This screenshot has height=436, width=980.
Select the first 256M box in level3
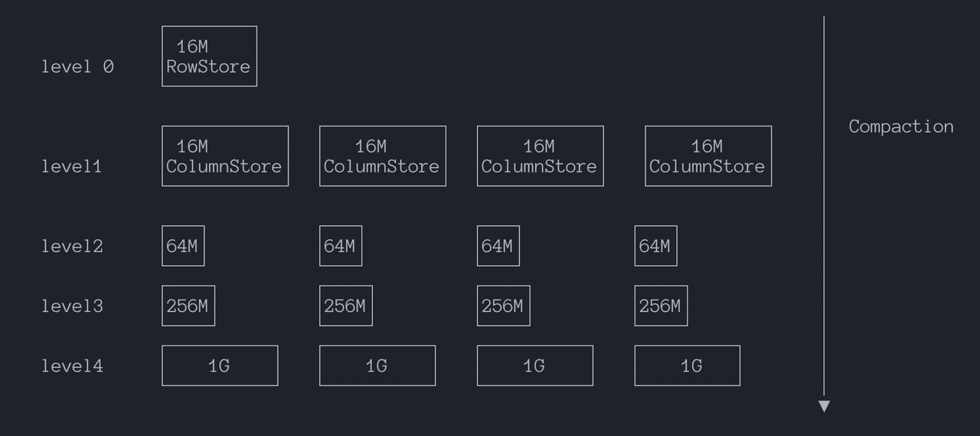(188, 306)
